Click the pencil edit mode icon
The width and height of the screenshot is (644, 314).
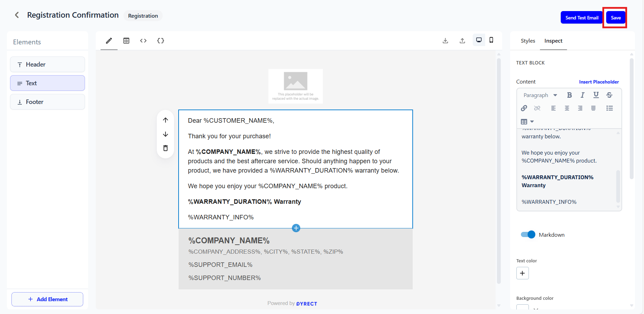click(x=109, y=41)
